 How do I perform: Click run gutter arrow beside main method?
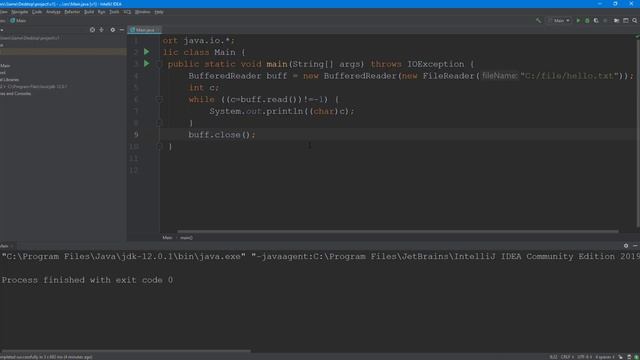point(147,64)
